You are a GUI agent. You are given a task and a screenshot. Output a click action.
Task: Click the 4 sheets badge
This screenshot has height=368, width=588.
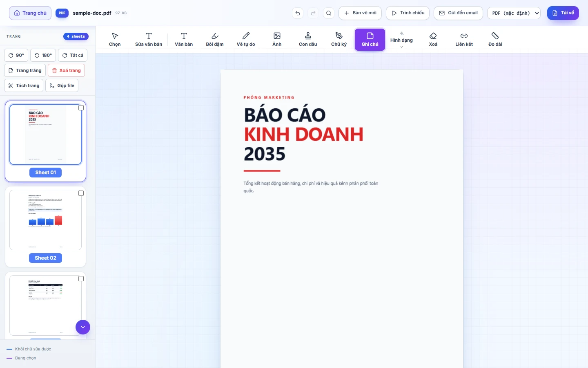[76, 36]
